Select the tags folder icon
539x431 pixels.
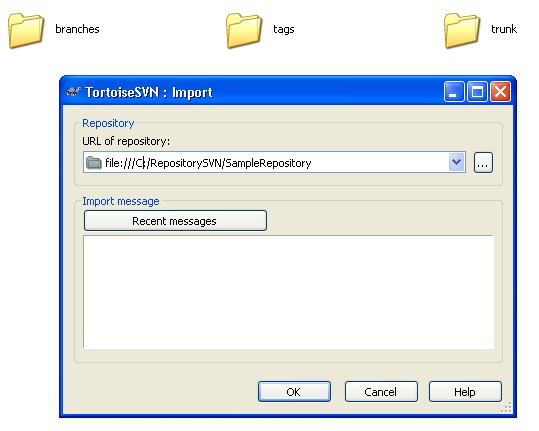[x=244, y=30]
